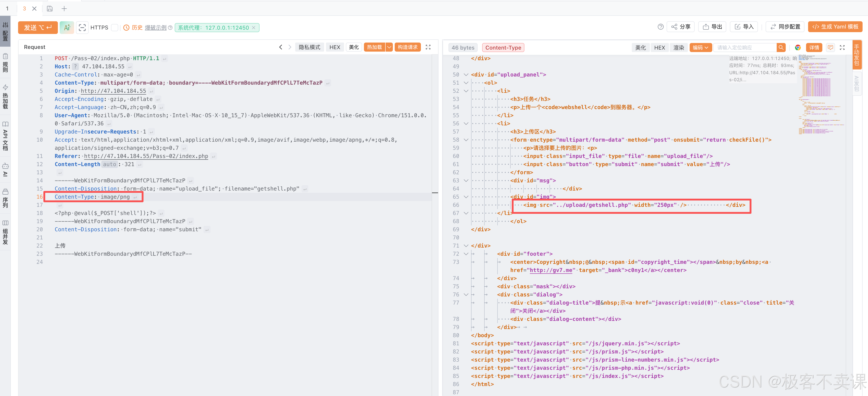Image resolution: width=868 pixels, height=396 pixels.
Task: Click the response search magnifier icon
Action: coord(781,48)
